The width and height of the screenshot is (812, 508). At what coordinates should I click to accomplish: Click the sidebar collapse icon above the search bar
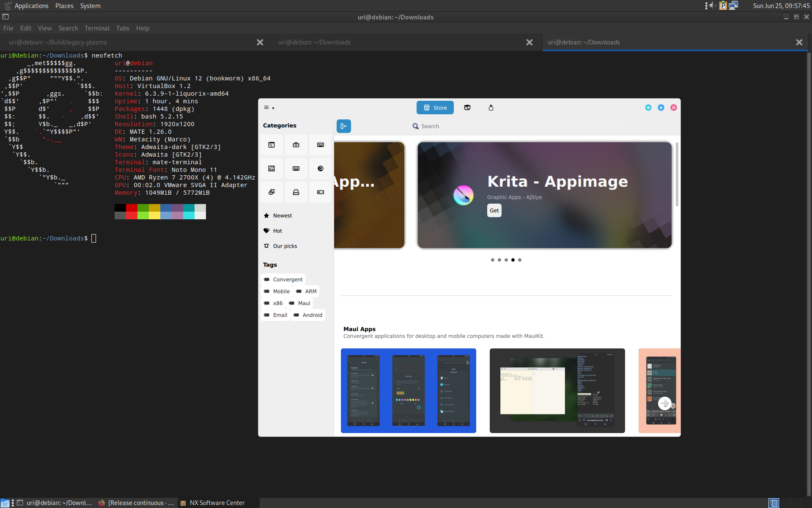click(343, 126)
